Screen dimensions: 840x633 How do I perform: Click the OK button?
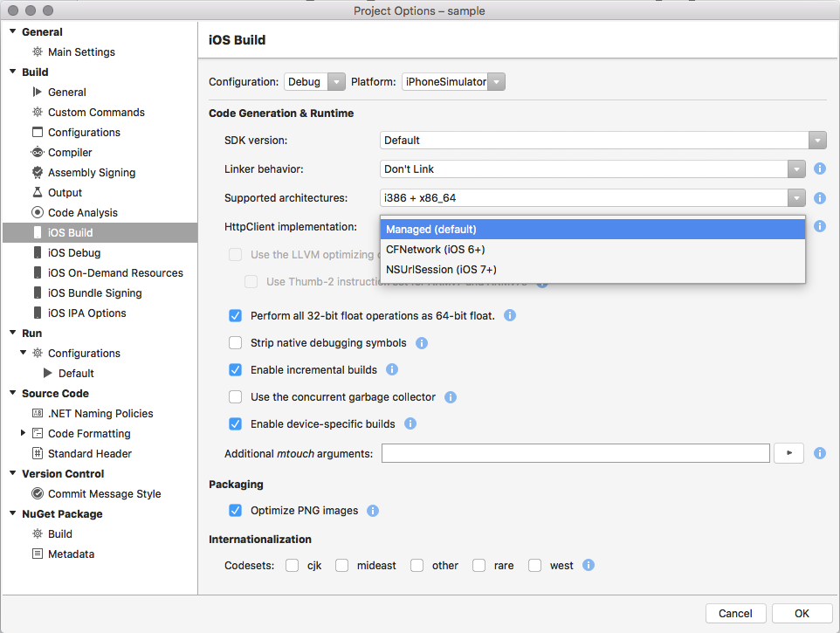point(802,613)
